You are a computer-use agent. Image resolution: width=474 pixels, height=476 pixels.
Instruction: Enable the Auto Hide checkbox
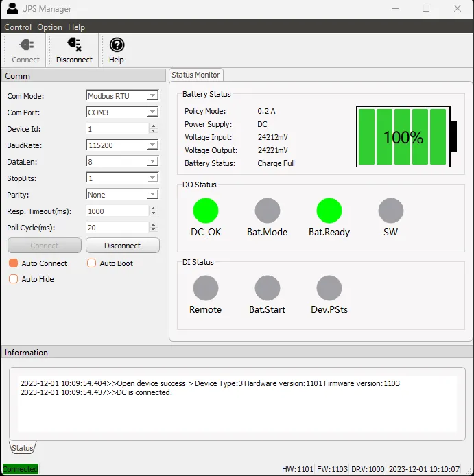[x=13, y=279]
